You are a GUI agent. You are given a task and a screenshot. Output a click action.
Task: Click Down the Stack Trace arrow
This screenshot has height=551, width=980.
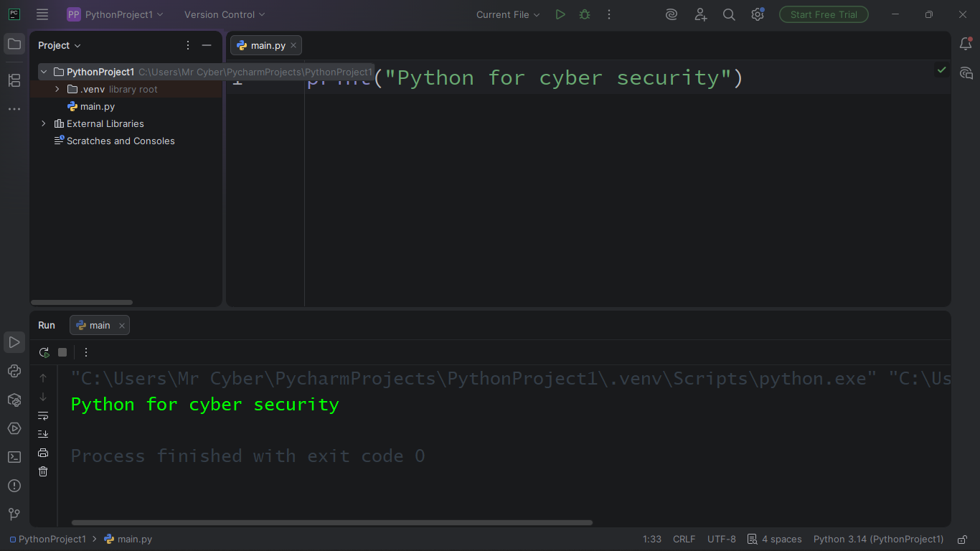pos(43,397)
